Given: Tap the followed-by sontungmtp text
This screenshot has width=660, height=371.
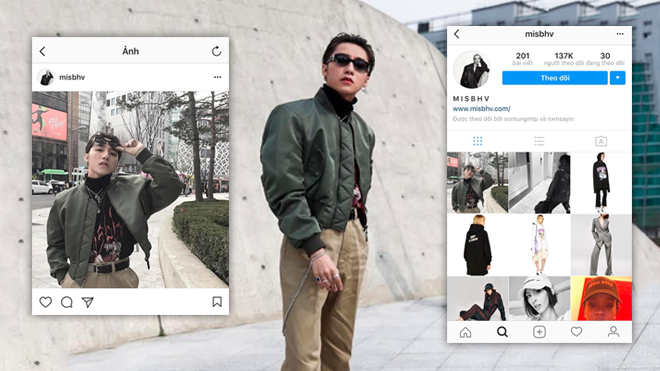Looking at the screenshot, I should 513,119.
